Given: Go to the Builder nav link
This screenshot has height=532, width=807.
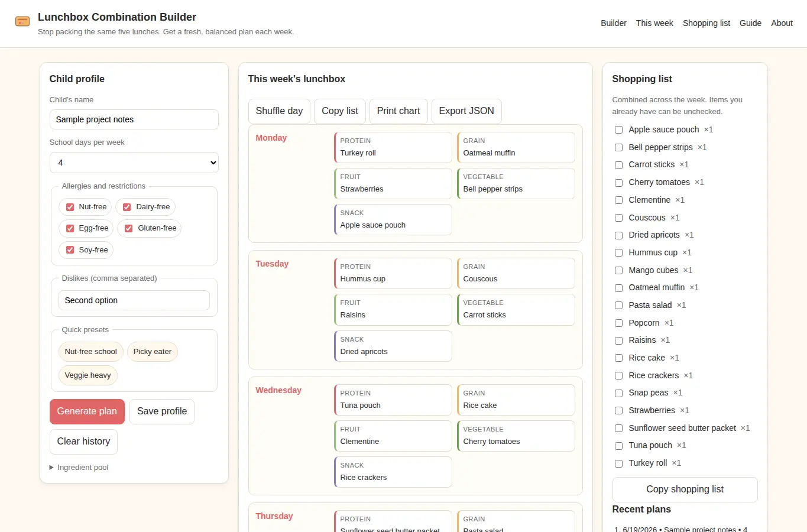Looking at the screenshot, I should [614, 23].
